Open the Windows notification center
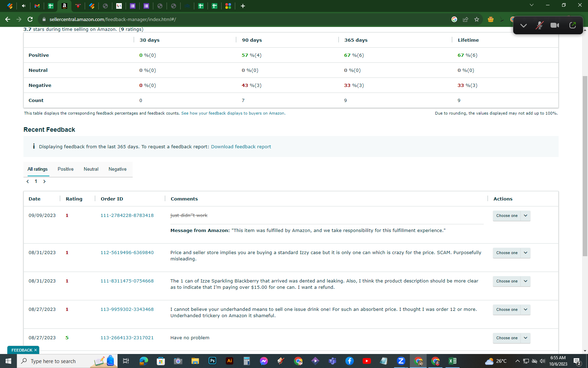Screen dimensions: 588x368 tap(577, 361)
